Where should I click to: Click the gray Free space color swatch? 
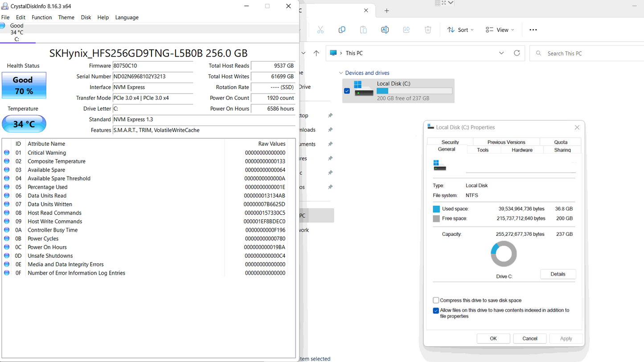coord(436,218)
